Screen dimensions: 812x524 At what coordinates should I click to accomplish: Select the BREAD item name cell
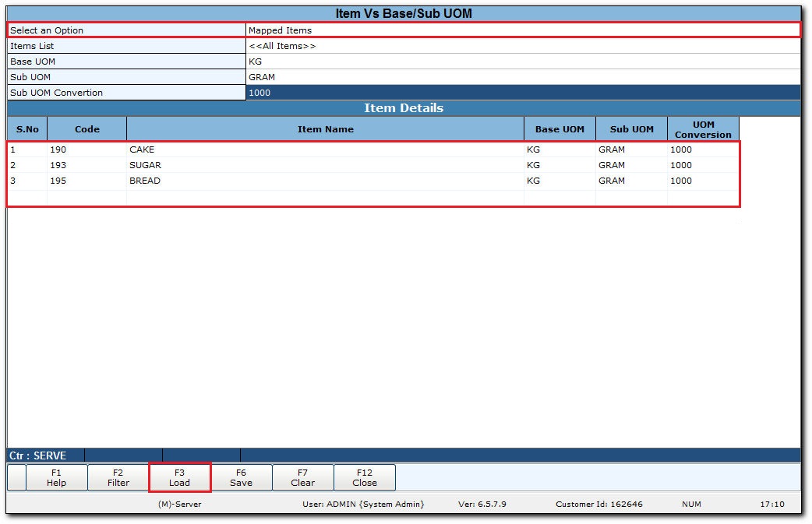pos(325,181)
